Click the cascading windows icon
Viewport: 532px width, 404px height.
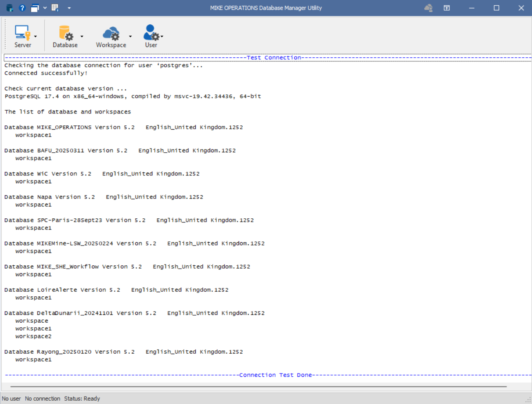pyautogui.click(x=35, y=8)
